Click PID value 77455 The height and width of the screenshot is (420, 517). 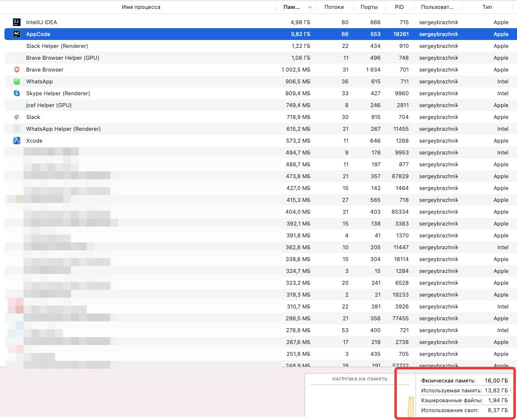[x=400, y=318]
